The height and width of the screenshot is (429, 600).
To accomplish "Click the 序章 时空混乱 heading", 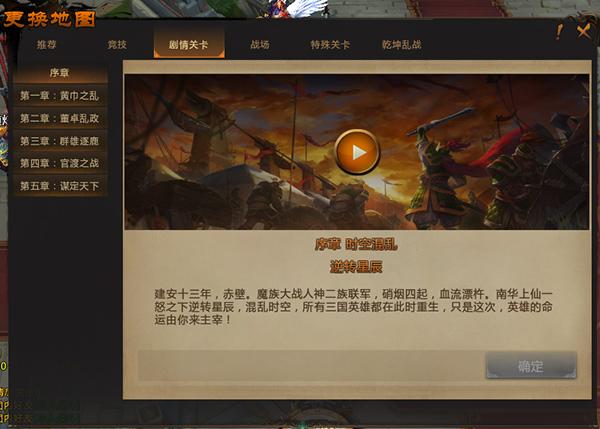I will point(356,244).
